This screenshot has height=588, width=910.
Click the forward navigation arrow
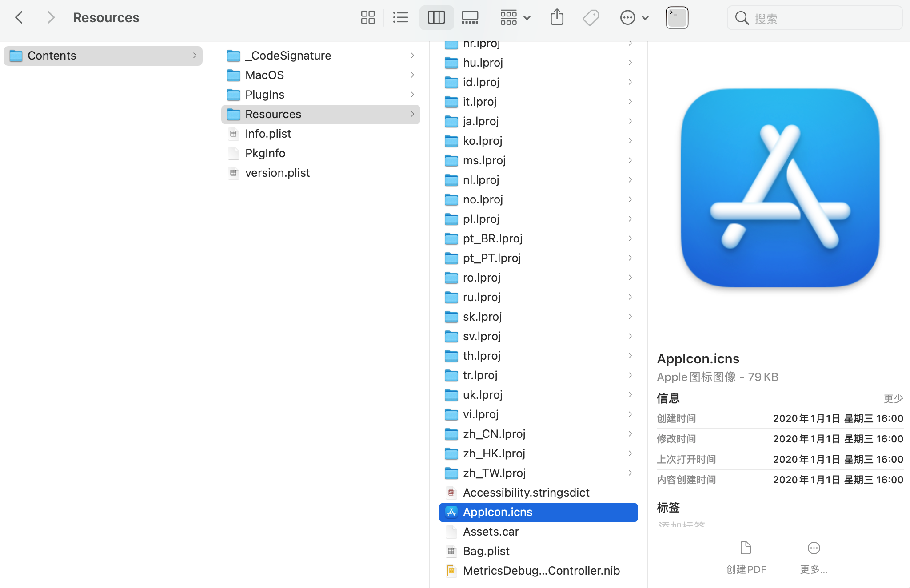point(51,18)
